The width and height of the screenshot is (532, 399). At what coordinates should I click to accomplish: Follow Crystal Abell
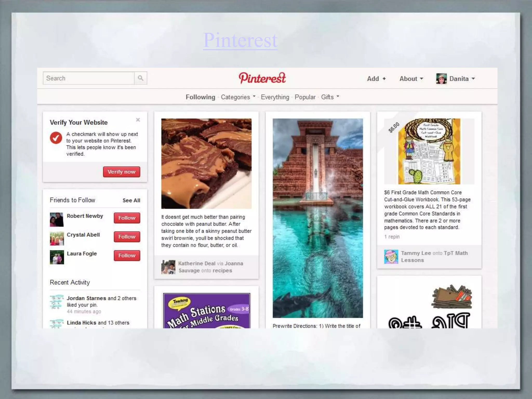127,237
